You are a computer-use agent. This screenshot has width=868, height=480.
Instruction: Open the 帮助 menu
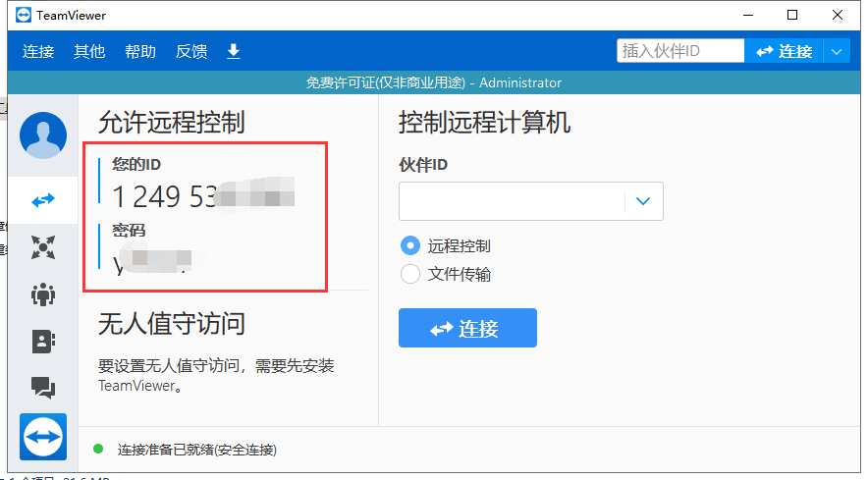[140, 51]
